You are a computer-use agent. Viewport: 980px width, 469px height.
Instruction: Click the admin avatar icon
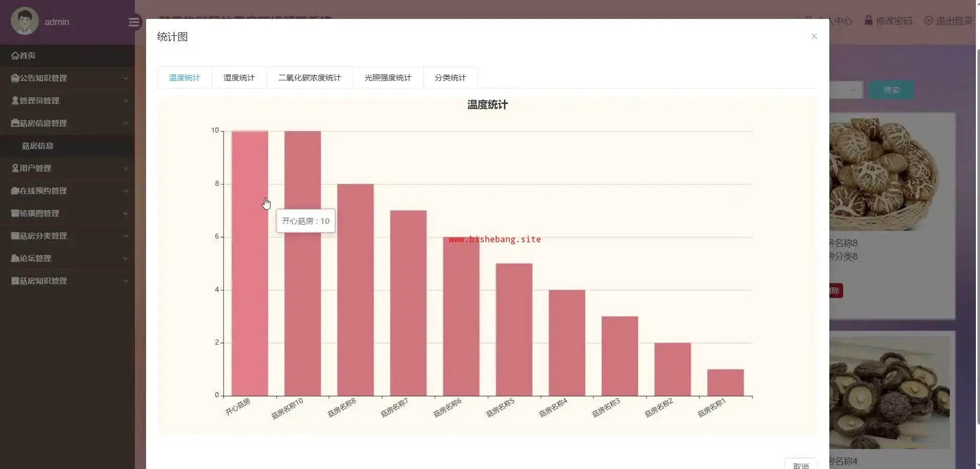[24, 22]
